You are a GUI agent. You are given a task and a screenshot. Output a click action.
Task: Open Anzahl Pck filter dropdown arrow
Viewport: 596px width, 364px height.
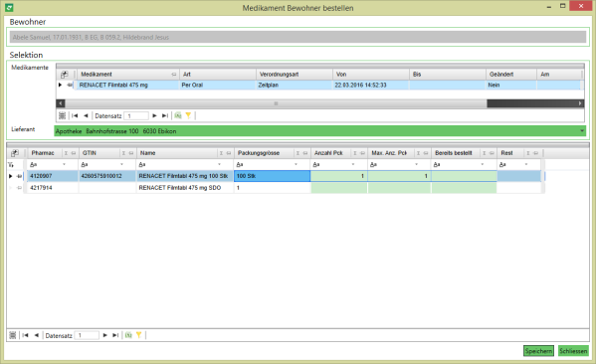pyautogui.click(x=353, y=164)
